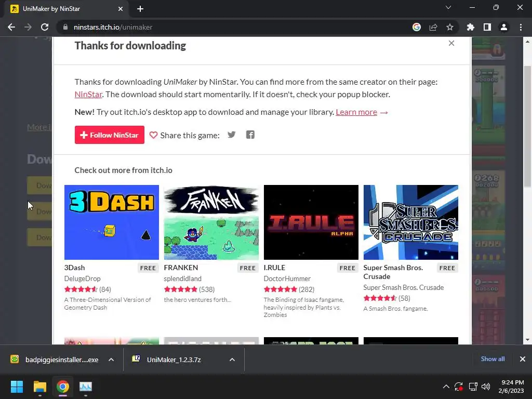Reload the current page
The width and height of the screenshot is (532, 399).
coord(45,27)
